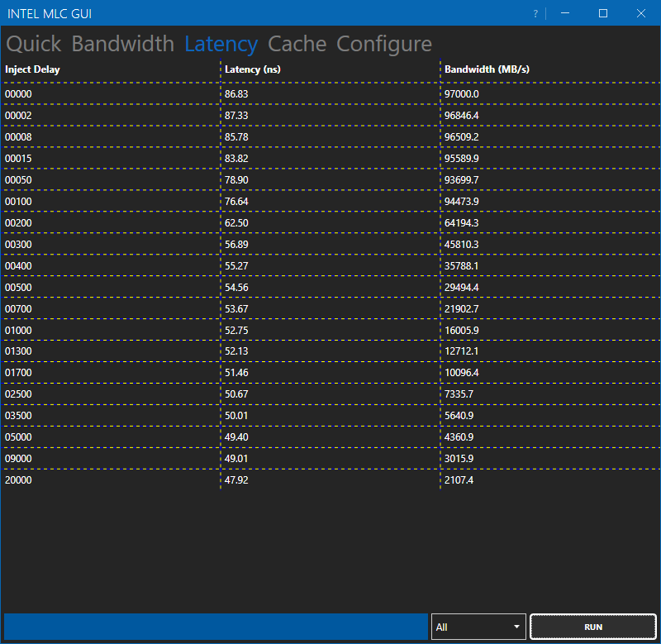Select inject delay cell 05000
The width and height of the screenshot is (661, 644).
click(x=18, y=437)
